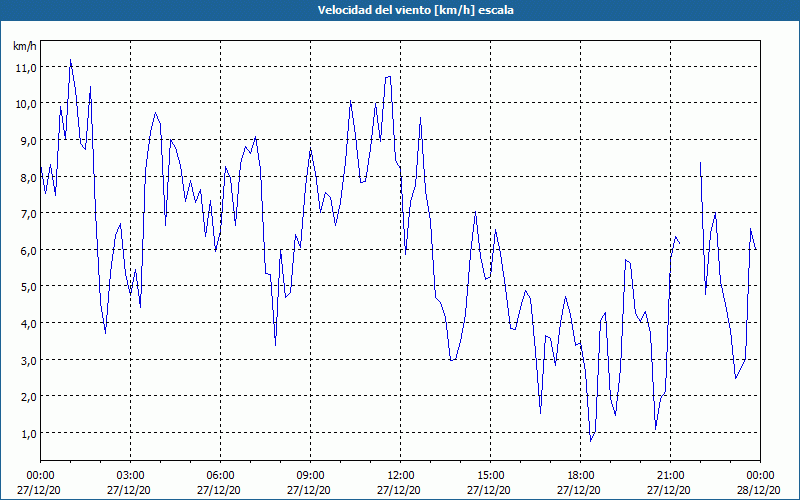Click the 21:00 time axis label
The image size is (800, 500).
click(670, 476)
